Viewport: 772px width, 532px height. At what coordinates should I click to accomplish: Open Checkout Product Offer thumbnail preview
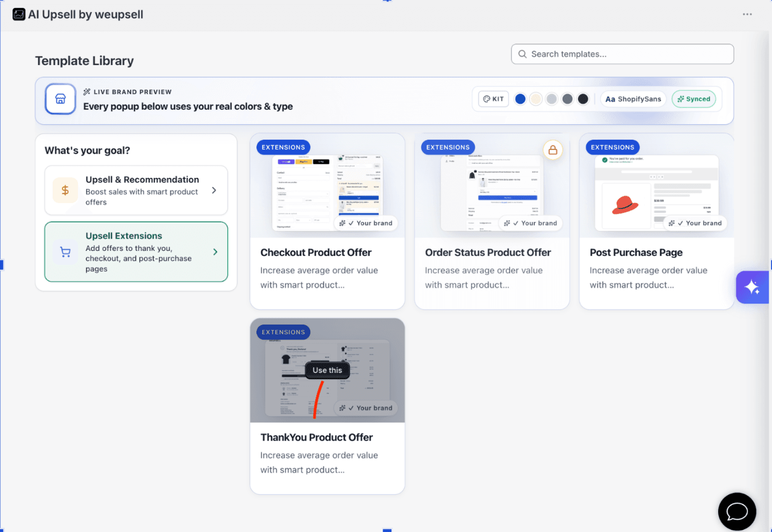pyautogui.click(x=327, y=185)
